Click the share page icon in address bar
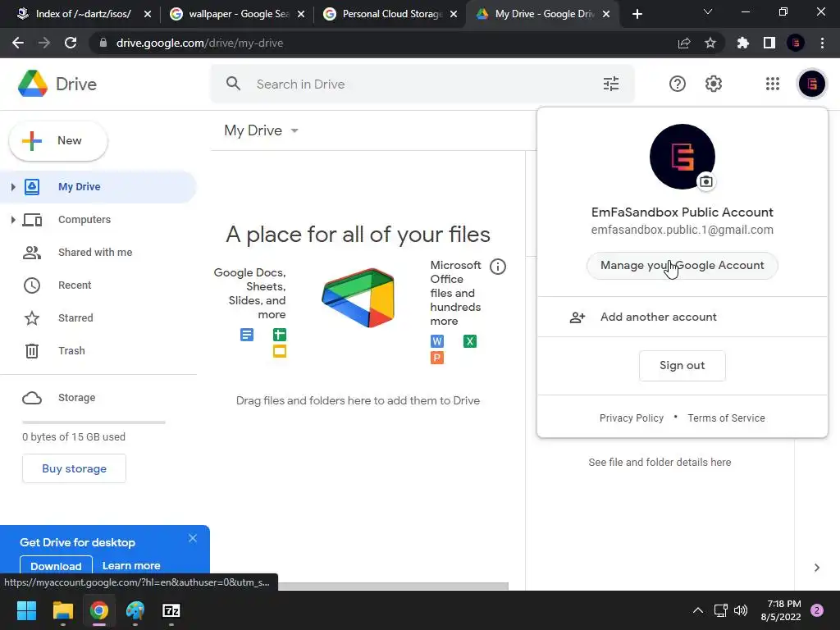This screenshot has width=840, height=630. tap(683, 43)
